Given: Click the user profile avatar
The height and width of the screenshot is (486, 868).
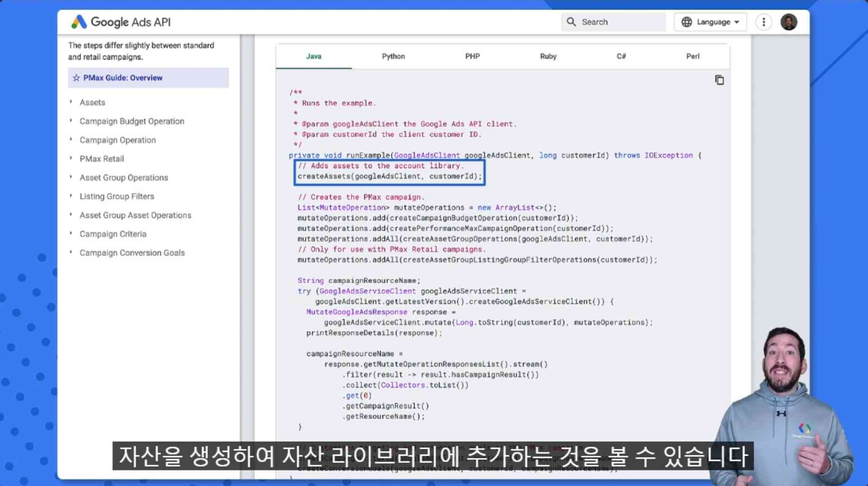Looking at the screenshot, I should pyautogui.click(x=788, y=21).
